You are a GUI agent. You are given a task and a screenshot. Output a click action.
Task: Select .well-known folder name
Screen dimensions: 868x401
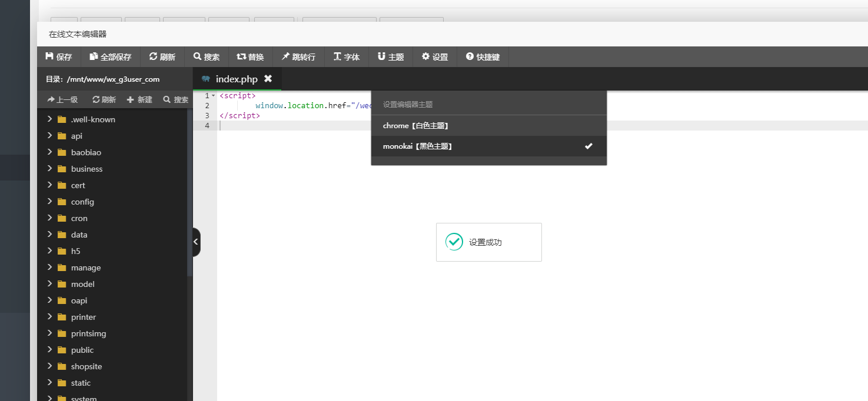pyautogui.click(x=93, y=119)
